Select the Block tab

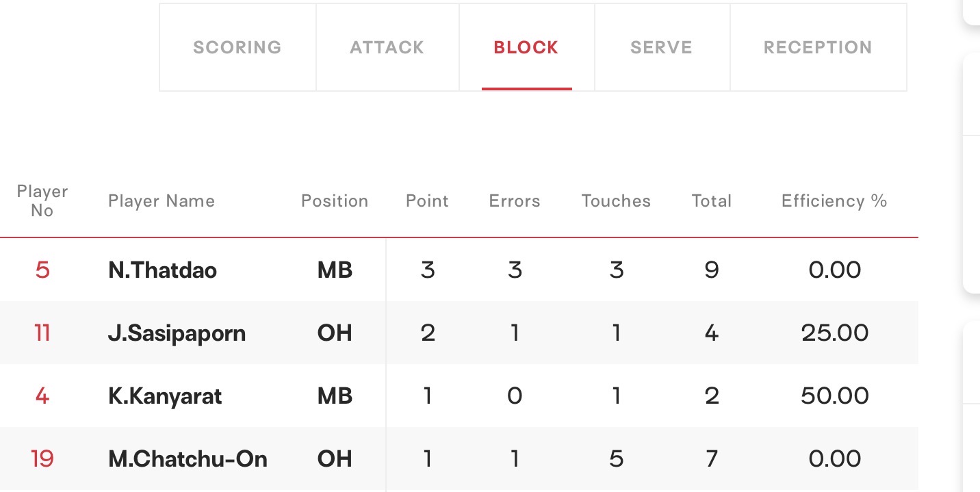526,47
